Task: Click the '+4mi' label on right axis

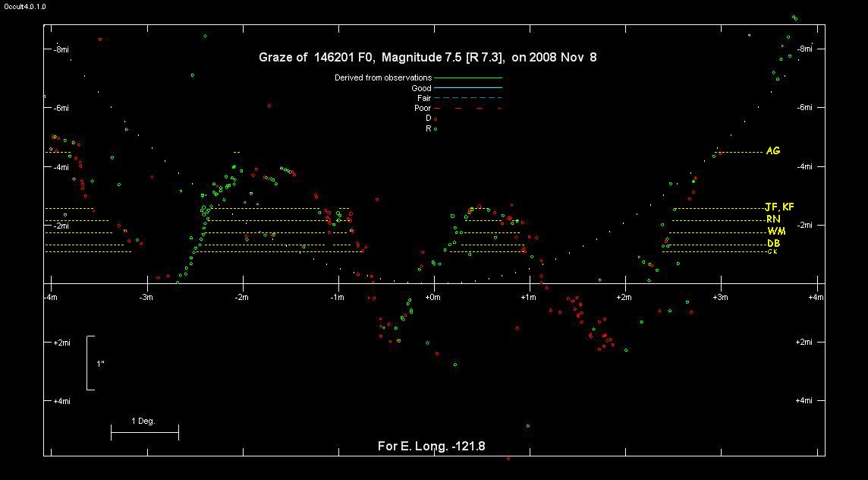Action: pyautogui.click(x=804, y=400)
